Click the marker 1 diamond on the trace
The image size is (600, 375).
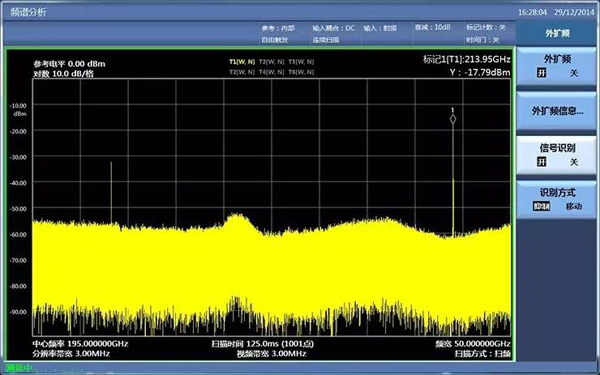coord(453,119)
